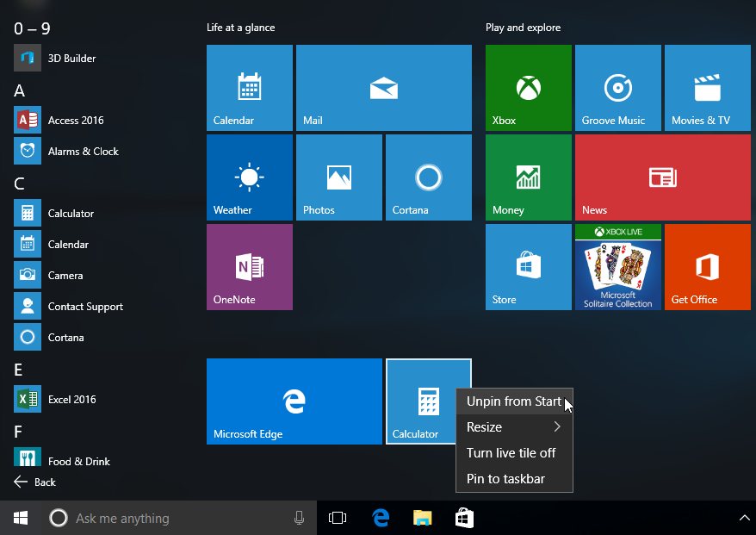This screenshot has height=535, width=756.
Task: Launch Access 2016 from the app list
Action: point(59,120)
